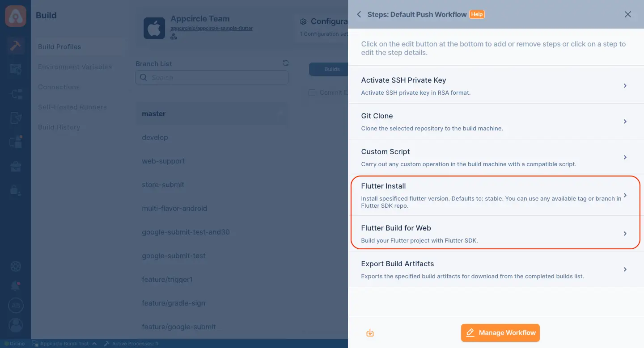The image size is (644, 348).
Task: Click the AB organization avatar
Action: pyautogui.click(x=16, y=306)
